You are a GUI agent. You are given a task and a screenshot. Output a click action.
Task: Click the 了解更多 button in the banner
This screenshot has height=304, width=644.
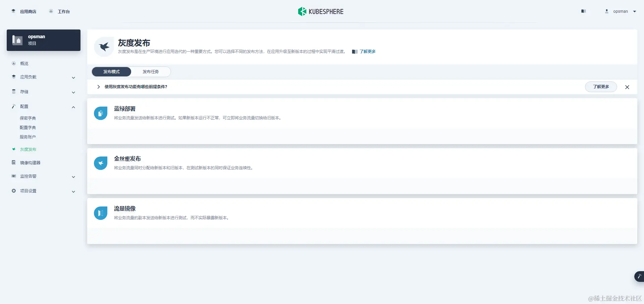point(601,86)
